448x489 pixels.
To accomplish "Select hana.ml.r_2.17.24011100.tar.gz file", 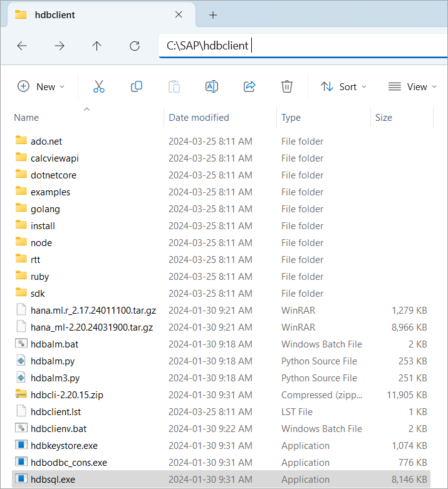I will tap(93, 311).
